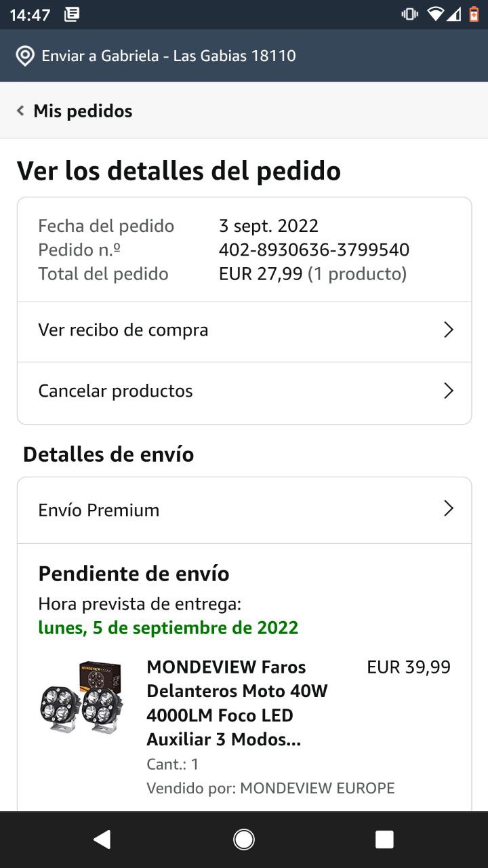Tap the back chevron beside Mis pedidos
488x868 pixels.
point(20,111)
